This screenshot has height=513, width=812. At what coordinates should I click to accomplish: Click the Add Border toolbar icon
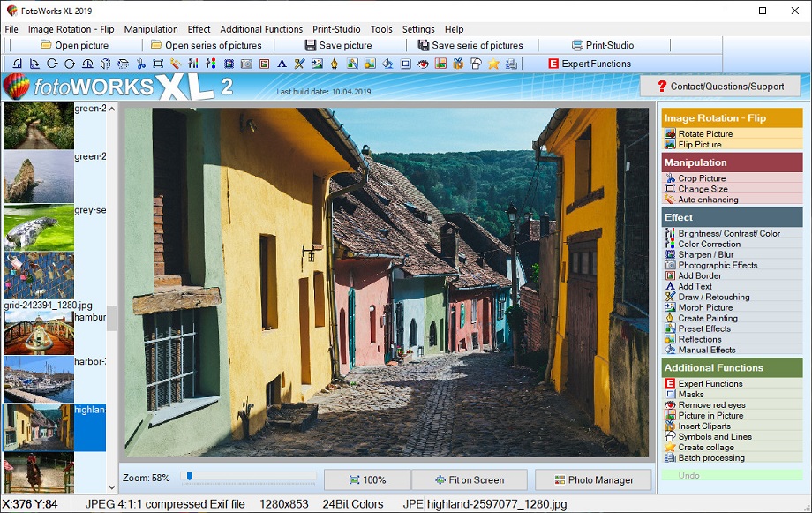coord(264,64)
